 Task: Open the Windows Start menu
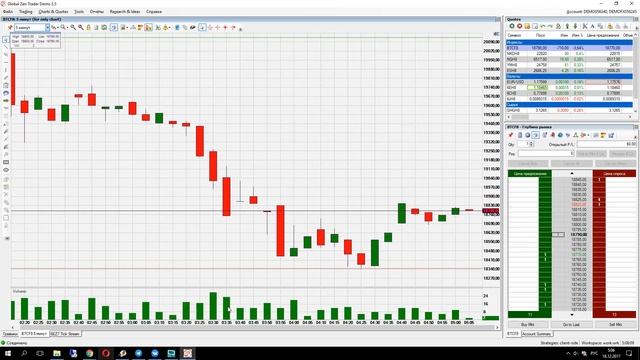click(x=8, y=353)
